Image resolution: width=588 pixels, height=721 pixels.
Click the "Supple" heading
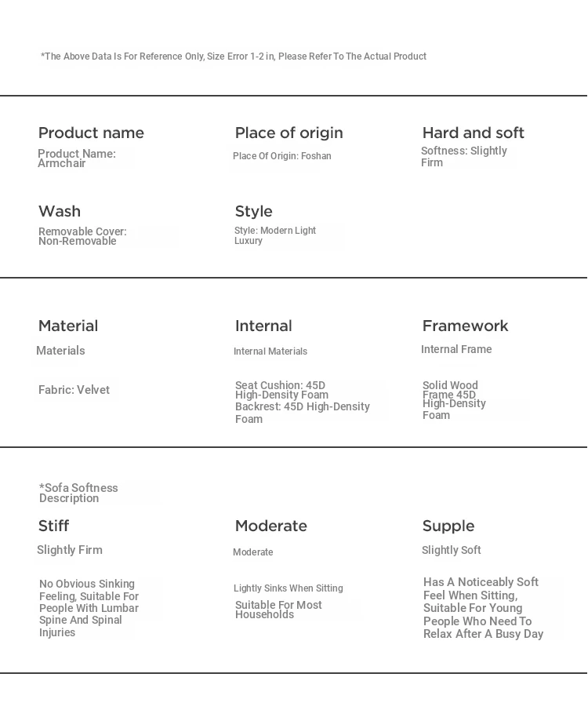[448, 526]
